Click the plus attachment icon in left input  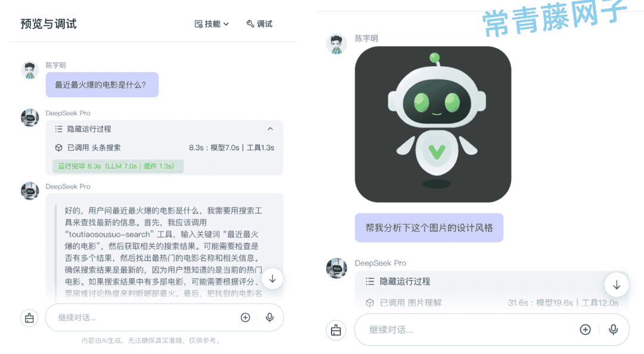245,318
